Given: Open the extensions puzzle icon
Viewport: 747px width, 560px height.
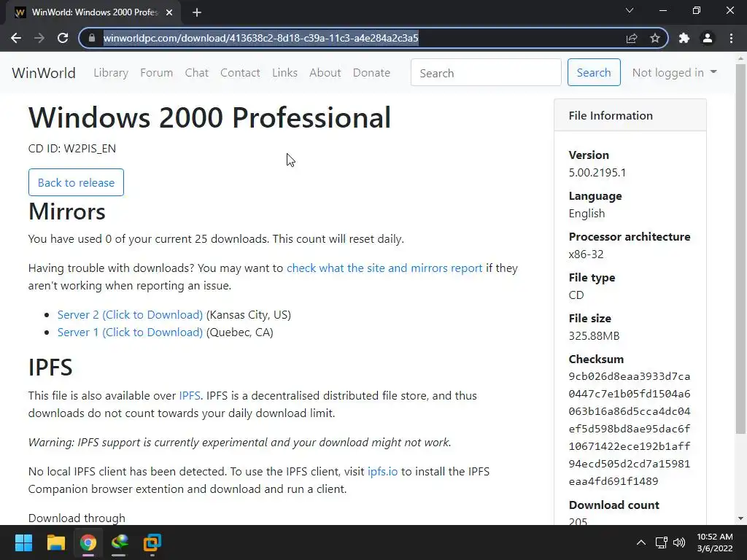Looking at the screenshot, I should tap(684, 38).
